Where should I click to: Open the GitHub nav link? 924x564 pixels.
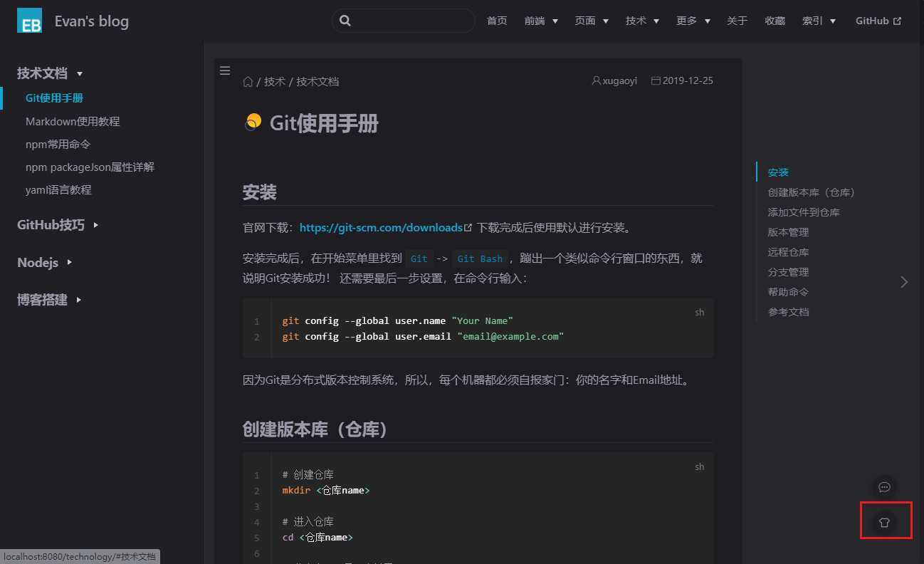878,21
